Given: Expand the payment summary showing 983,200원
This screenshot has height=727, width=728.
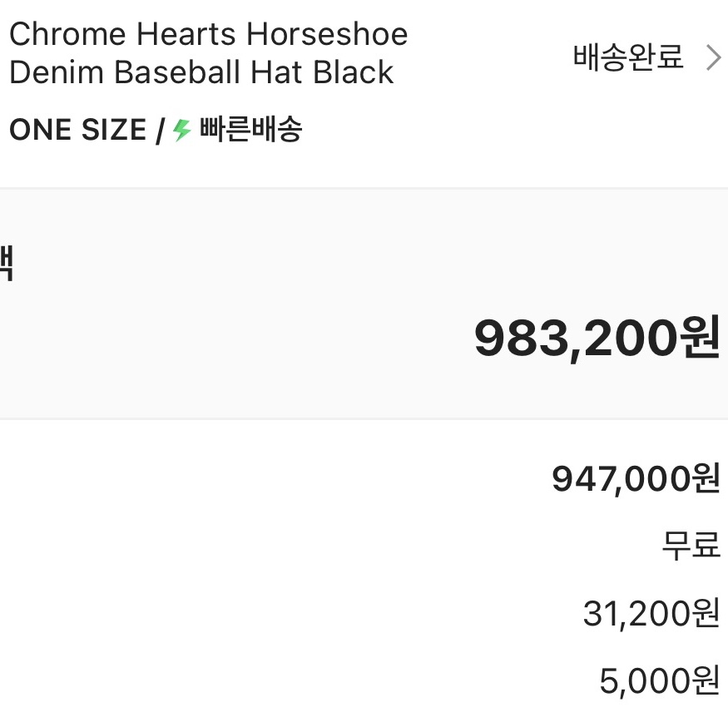Looking at the screenshot, I should click(596, 338).
